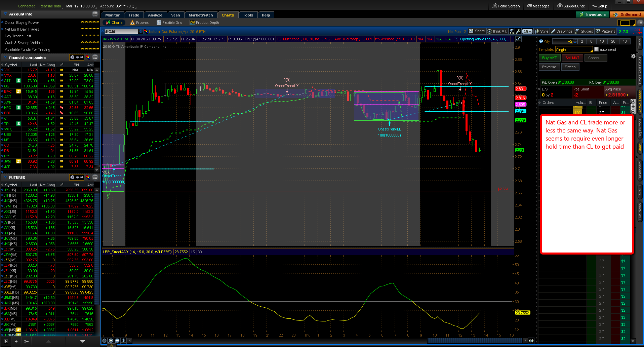644x347 pixels.
Task: Click the quantity help question mark icon
Action: pyautogui.click(x=541, y=41)
